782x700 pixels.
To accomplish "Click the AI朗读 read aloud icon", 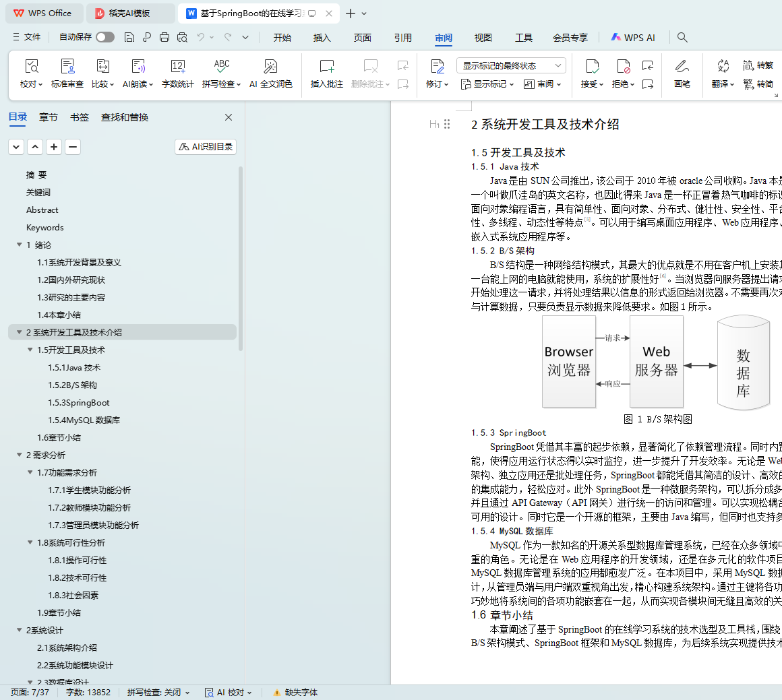I will 138,67.
